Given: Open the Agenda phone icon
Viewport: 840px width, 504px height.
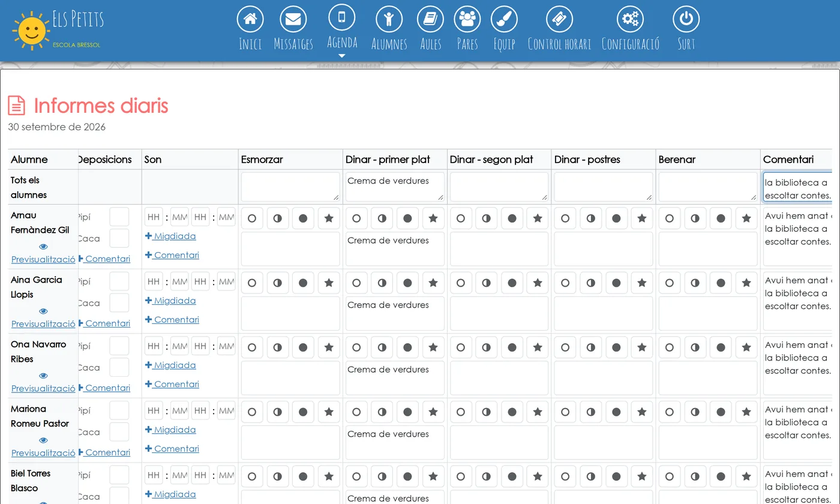Looking at the screenshot, I should click(x=342, y=17).
